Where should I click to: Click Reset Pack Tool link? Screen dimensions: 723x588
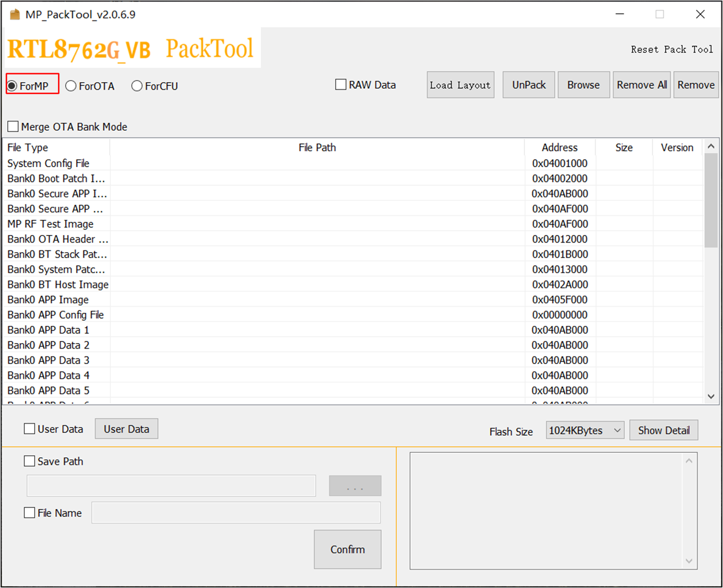click(672, 50)
